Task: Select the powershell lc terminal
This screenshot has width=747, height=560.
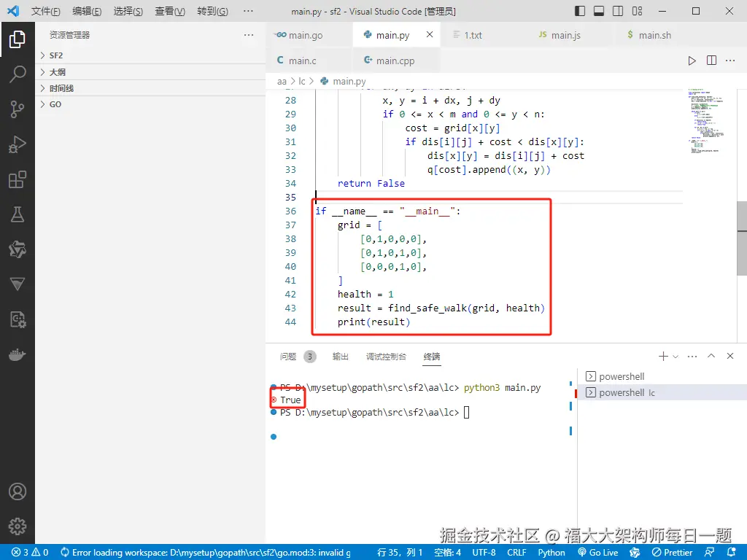Action: point(662,392)
